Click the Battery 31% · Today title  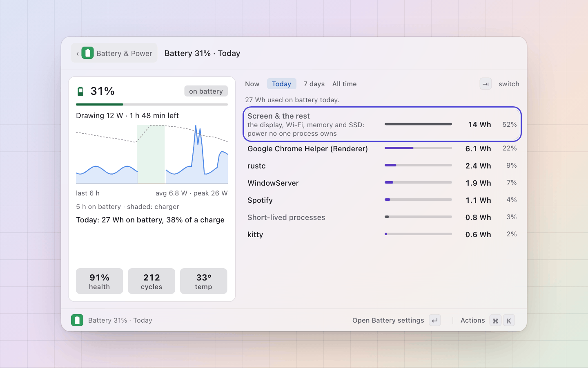[202, 53]
